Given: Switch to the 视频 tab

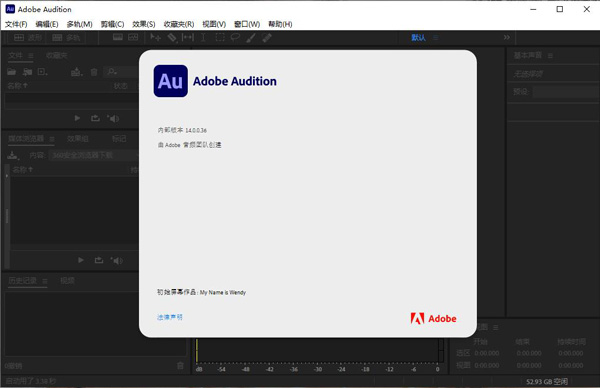Looking at the screenshot, I should point(67,280).
